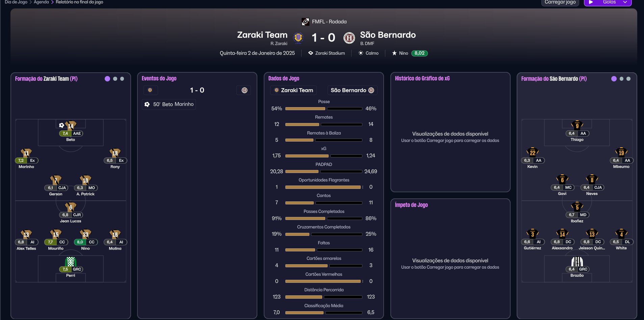The image size is (644, 320).
Task: Open the Golos dropdown arrow
Action: pos(625,2)
